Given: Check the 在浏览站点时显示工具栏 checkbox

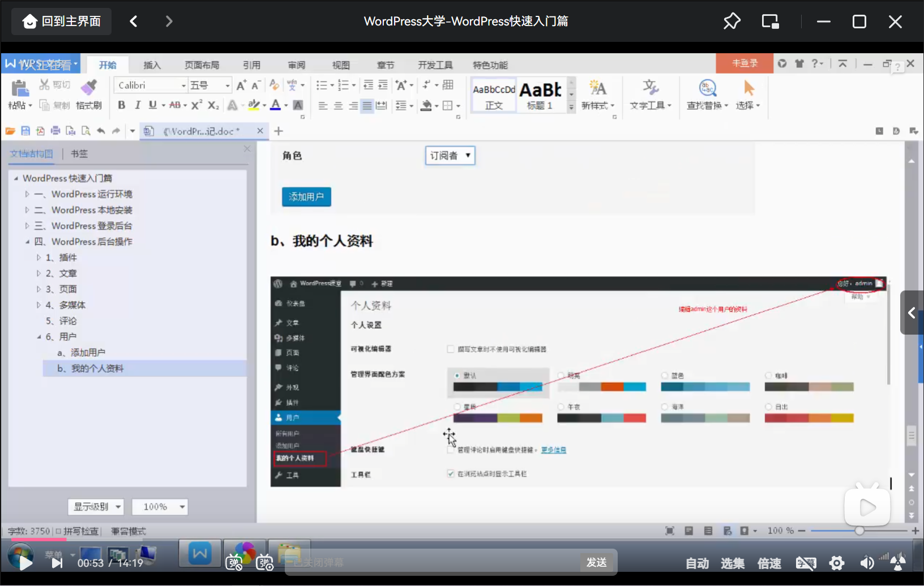Looking at the screenshot, I should click(x=451, y=474).
